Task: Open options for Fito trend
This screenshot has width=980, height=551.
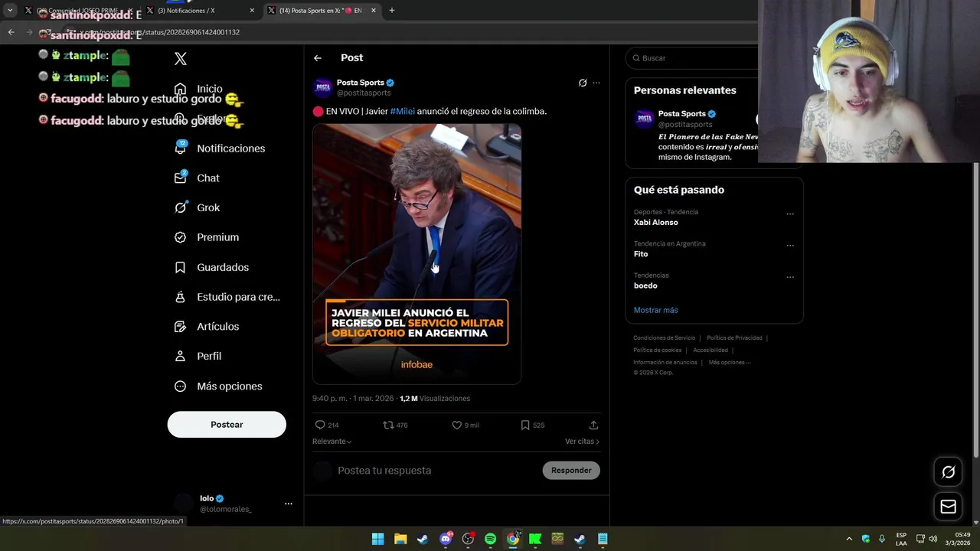Action: 790,246
